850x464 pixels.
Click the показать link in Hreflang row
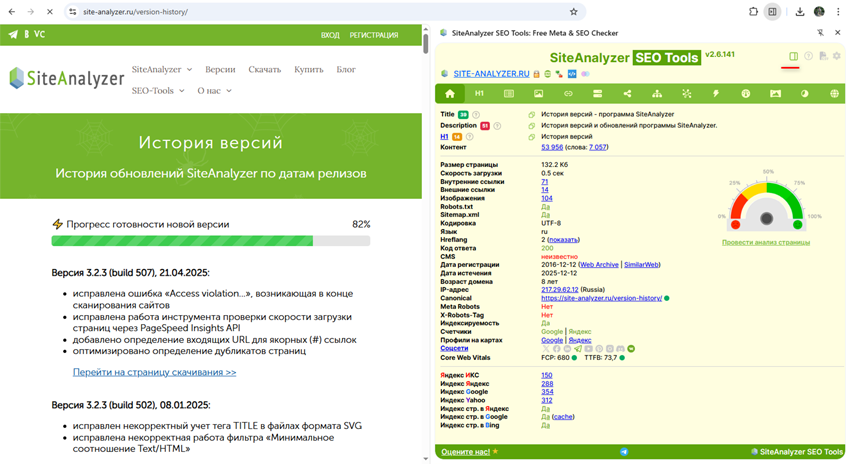pos(563,240)
